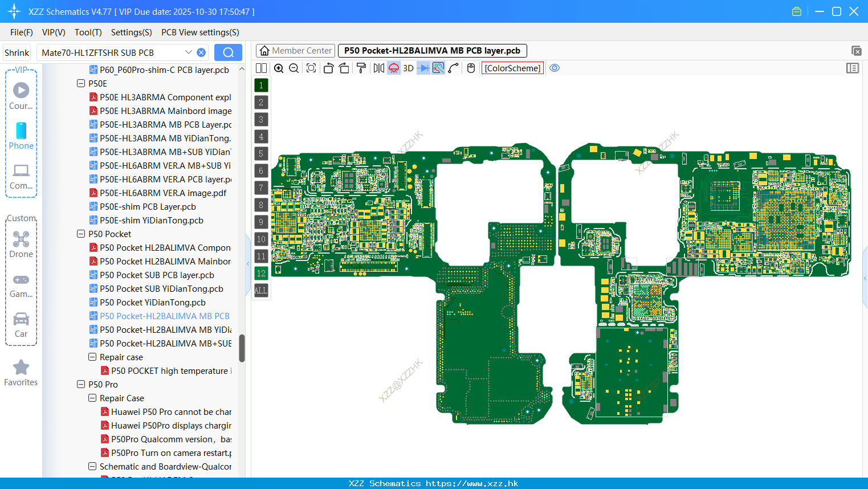Viewport: 868px width, 489px height.
Task: Open the ColorScheme selector
Action: (512, 68)
